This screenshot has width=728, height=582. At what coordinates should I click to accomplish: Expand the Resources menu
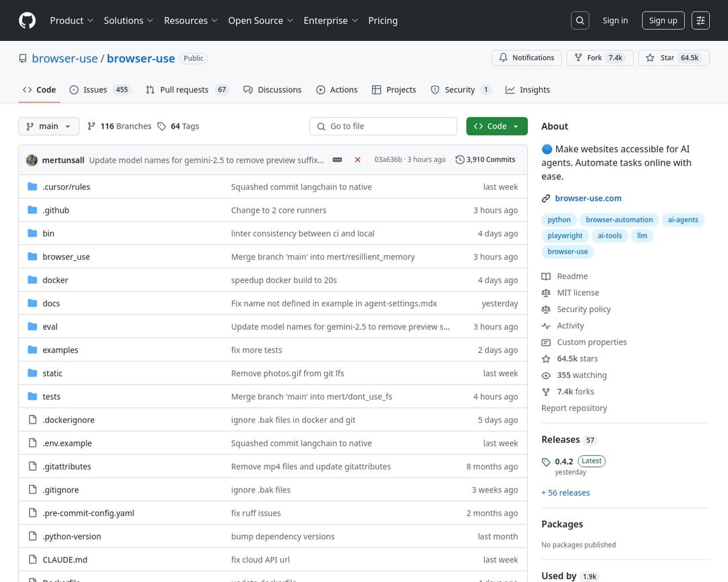[190, 20]
